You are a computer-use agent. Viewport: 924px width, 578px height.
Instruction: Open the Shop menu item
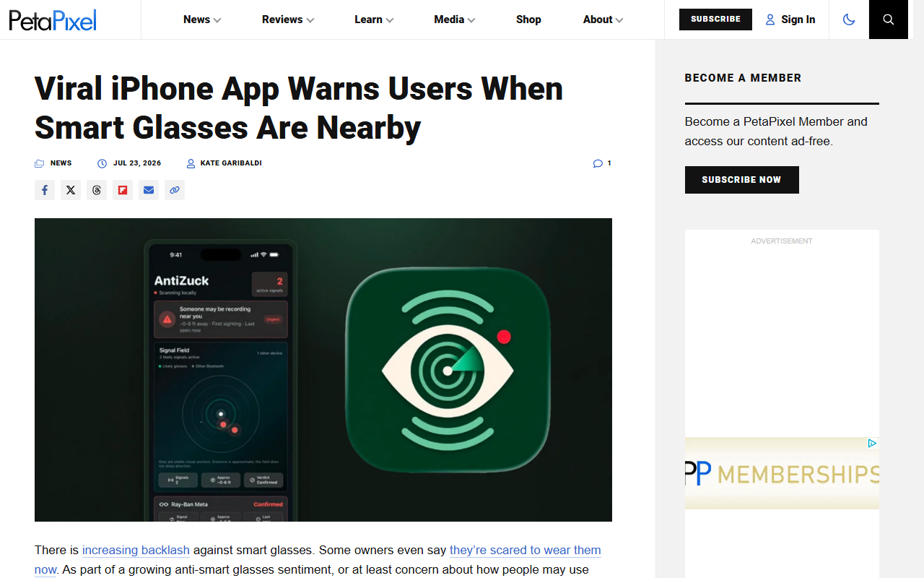click(x=528, y=20)
